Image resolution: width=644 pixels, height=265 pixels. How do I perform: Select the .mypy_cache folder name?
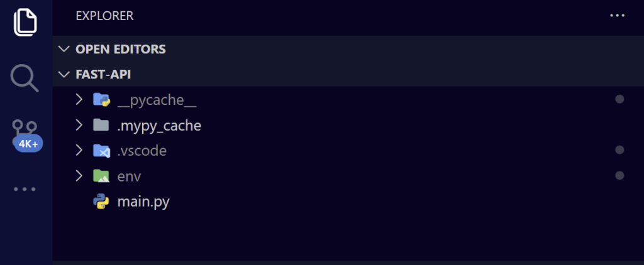click(159, 125)
